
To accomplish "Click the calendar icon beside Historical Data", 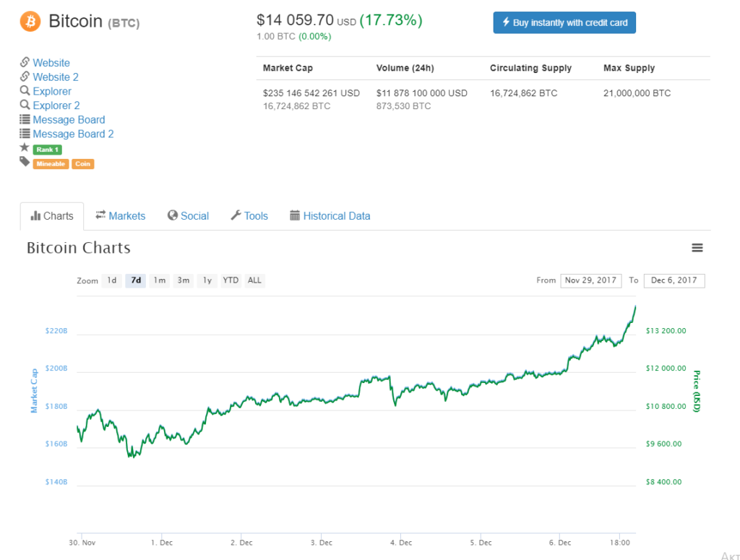I will (295, 215).
